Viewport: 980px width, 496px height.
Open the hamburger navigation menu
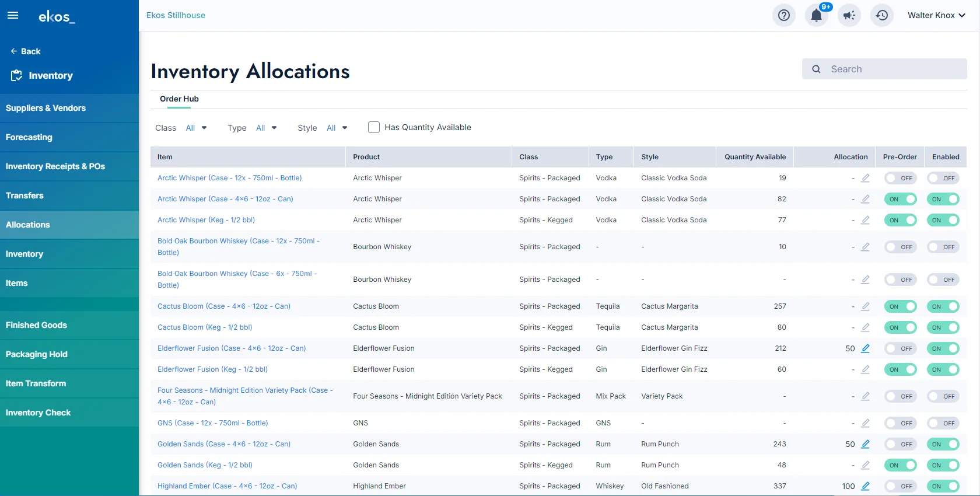tap(13, 16)
